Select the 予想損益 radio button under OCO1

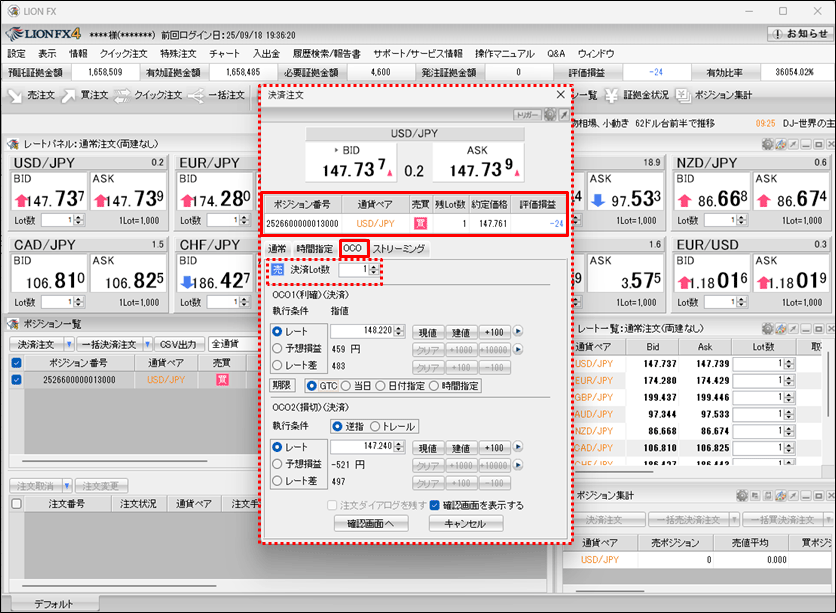click(x=278, y=348)
